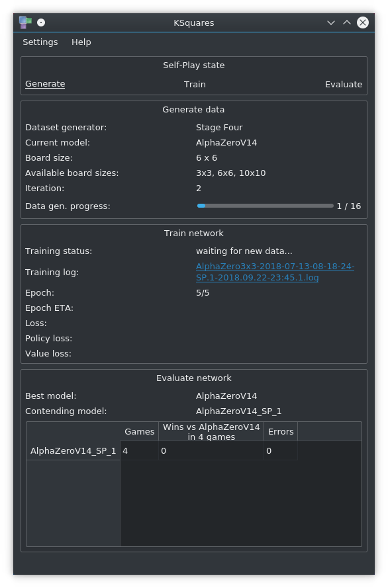The height and width of the screenshot is (588, 388).
Task: Select the AlphaZeroV14_SP_1 row header
Action: pos(73,450)
